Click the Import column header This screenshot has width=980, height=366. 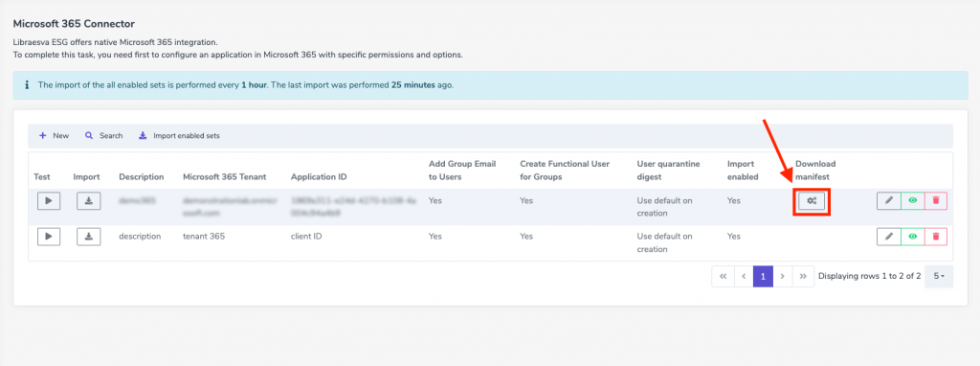click(x=86, y=177)
